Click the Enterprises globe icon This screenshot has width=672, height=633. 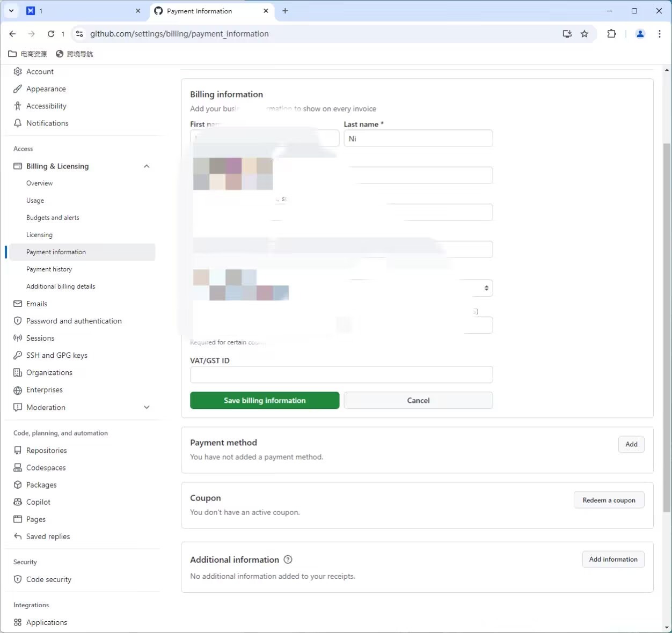(18, 390)
